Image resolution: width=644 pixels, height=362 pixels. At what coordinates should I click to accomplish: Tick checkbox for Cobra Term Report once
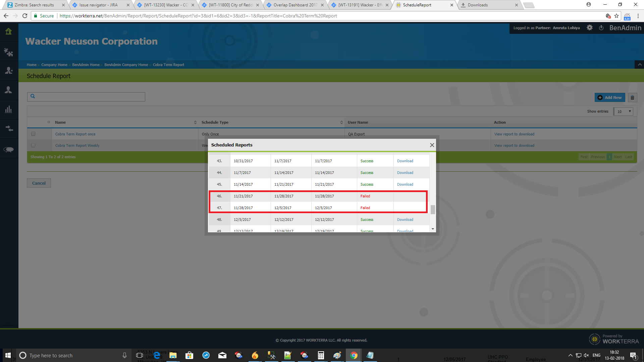tap(33, 134)
